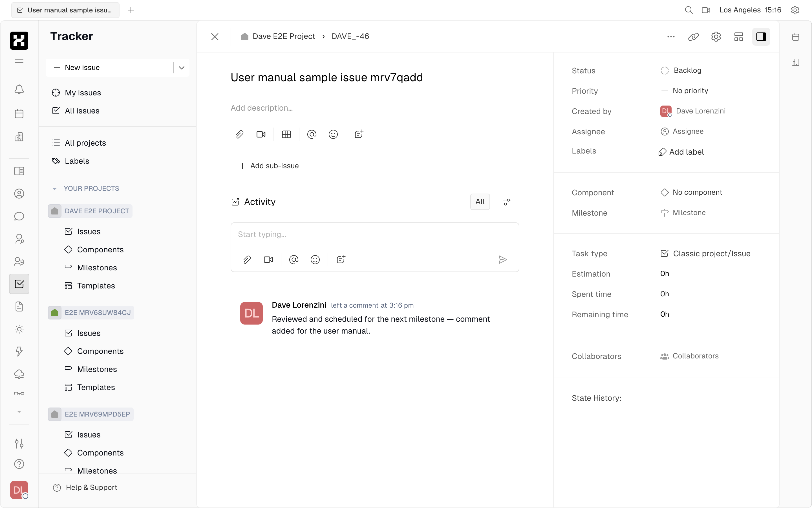Open the document icon in left rail
The height and width of the screenshot is (508, 812).
click(19, 306)
